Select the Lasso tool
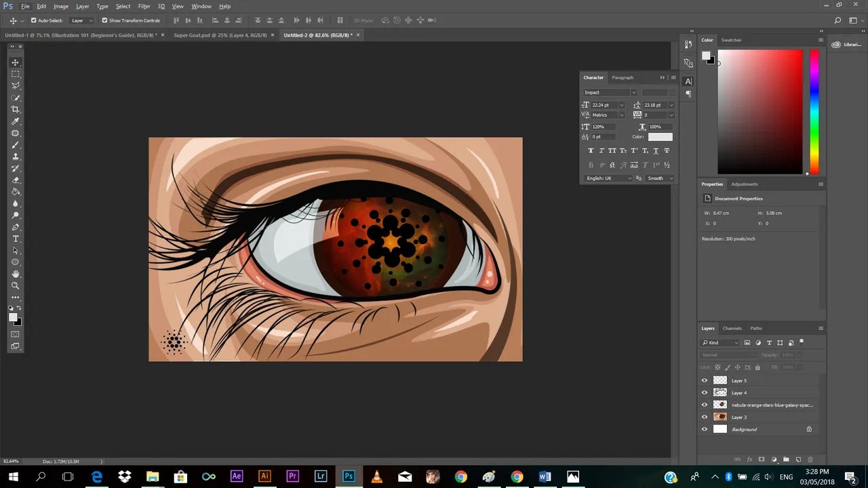 pos(15,85)
